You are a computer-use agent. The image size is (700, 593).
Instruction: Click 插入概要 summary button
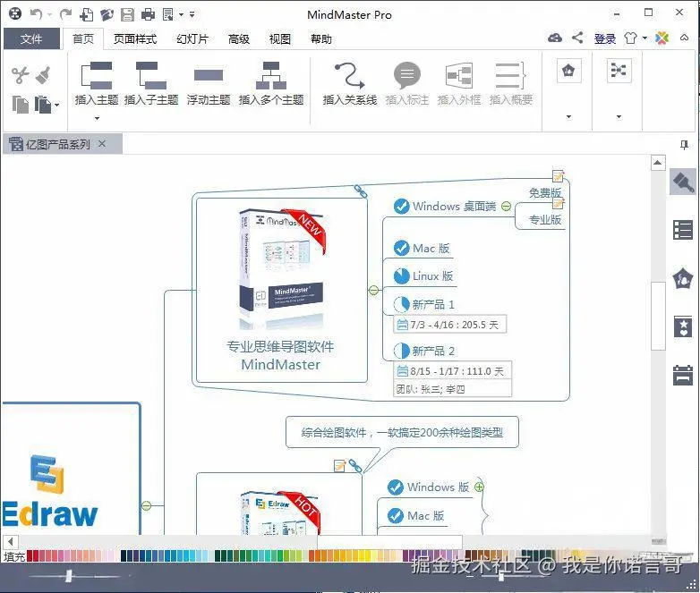click(511, 83)
